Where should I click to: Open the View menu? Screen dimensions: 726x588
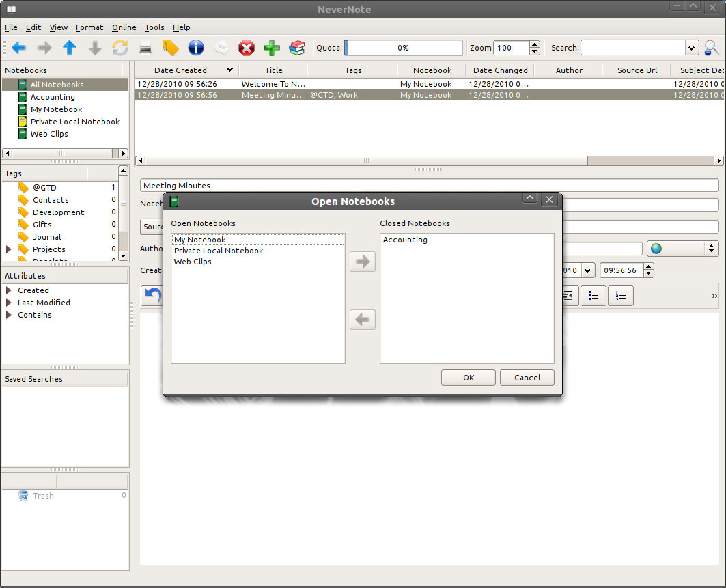(58, 27)
